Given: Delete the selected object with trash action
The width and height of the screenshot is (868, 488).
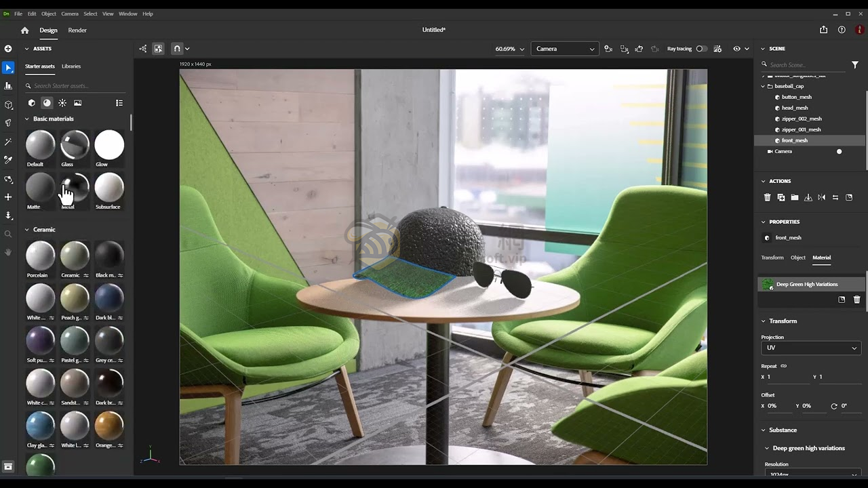Looking at the screenshot, I should click(x=768, y=197).
